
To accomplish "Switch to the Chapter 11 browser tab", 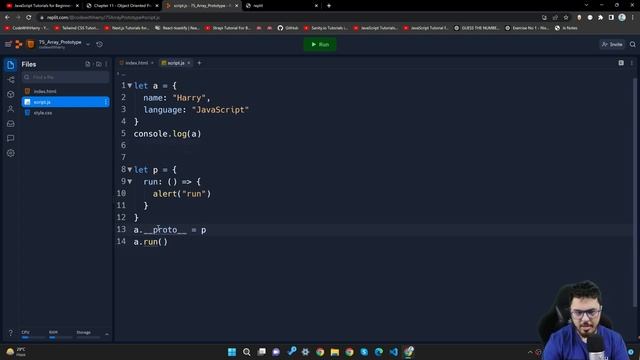I will pyautogui.click(x=122, y=6).
